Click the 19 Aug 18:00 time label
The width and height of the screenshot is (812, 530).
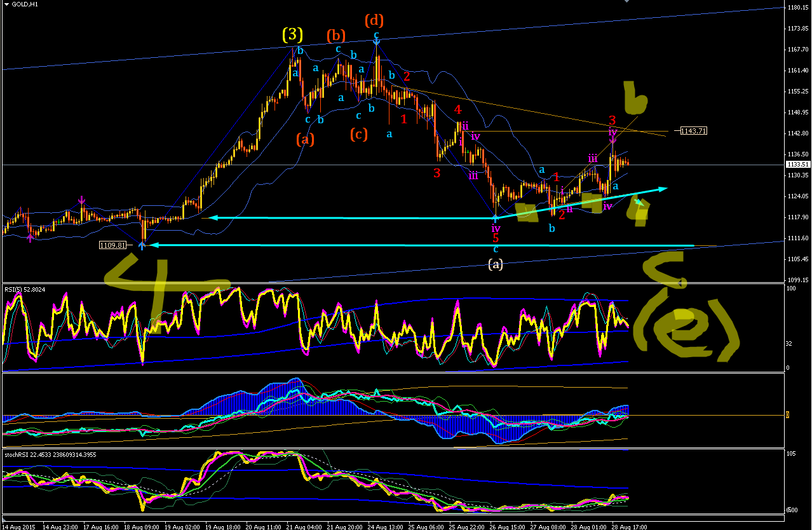point(223,526)
